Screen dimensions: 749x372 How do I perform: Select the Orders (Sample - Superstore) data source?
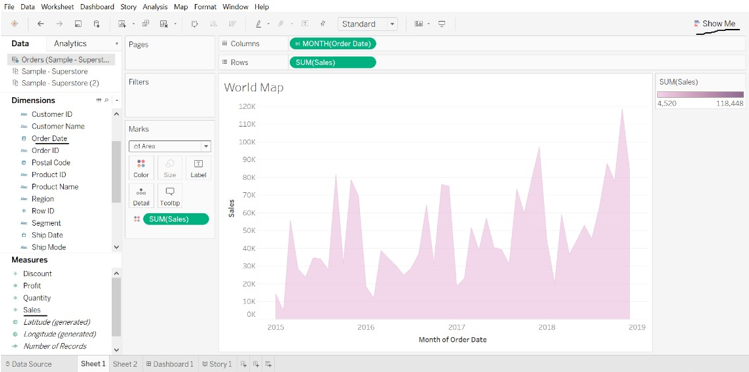tap(61, 60)
